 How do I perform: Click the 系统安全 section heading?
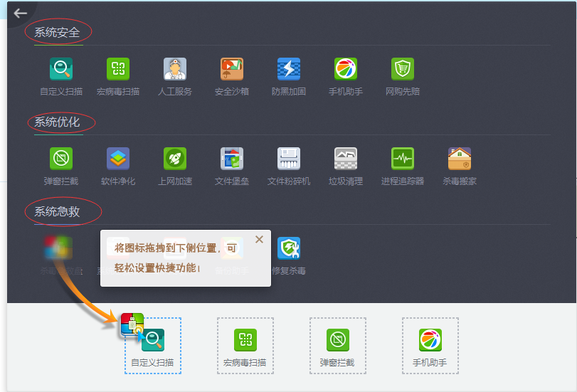coord(57,33)
